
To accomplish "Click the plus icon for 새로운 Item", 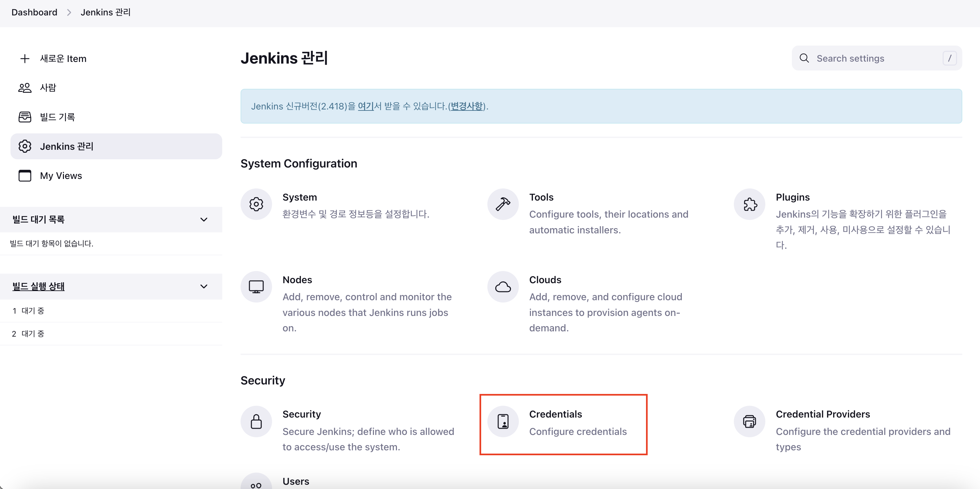I will click(25, 59).
